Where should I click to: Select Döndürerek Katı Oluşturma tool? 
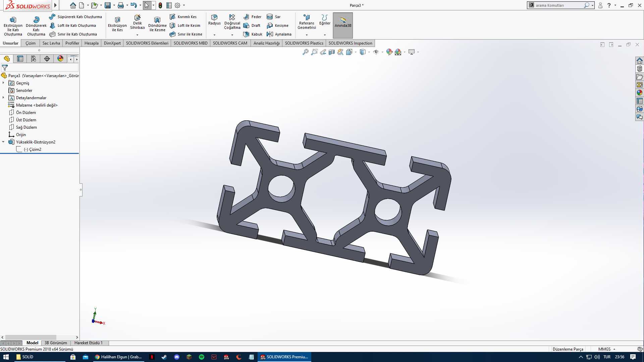[x=36, y=26]
